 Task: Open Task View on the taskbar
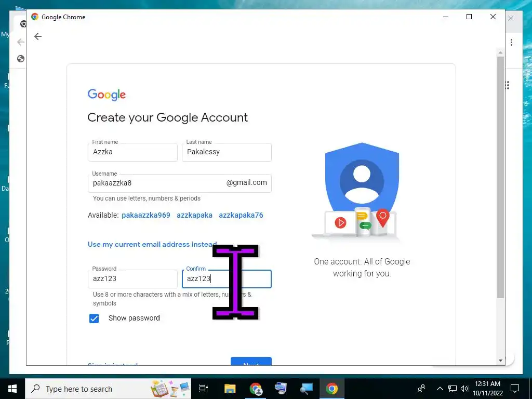[x=204, y=389]
